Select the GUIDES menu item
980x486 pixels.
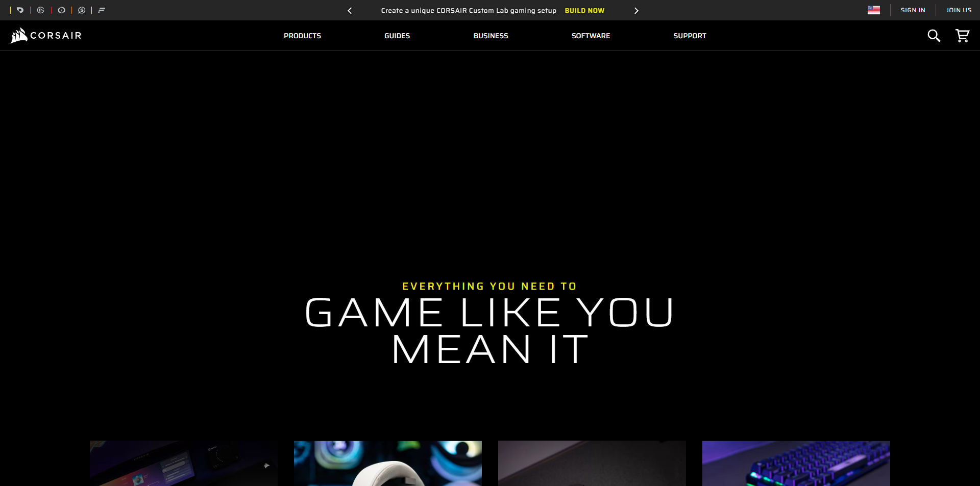[397, 36]
